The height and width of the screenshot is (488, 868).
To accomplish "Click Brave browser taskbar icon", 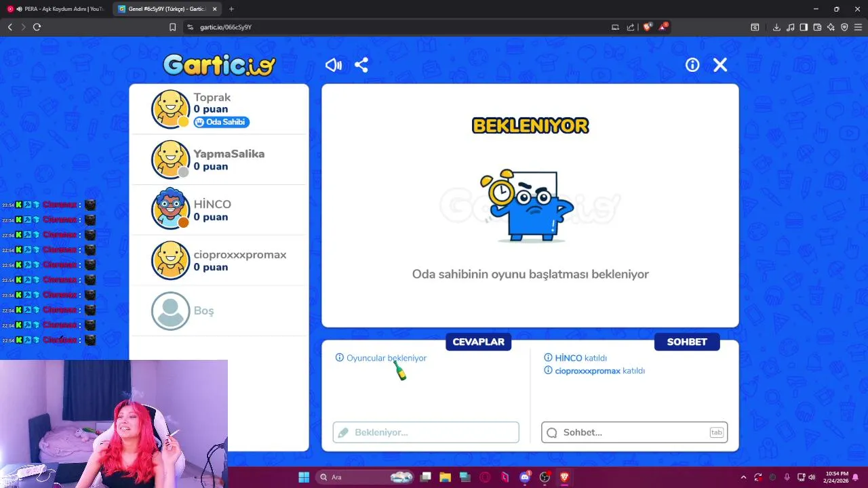I will pos(564,477).
